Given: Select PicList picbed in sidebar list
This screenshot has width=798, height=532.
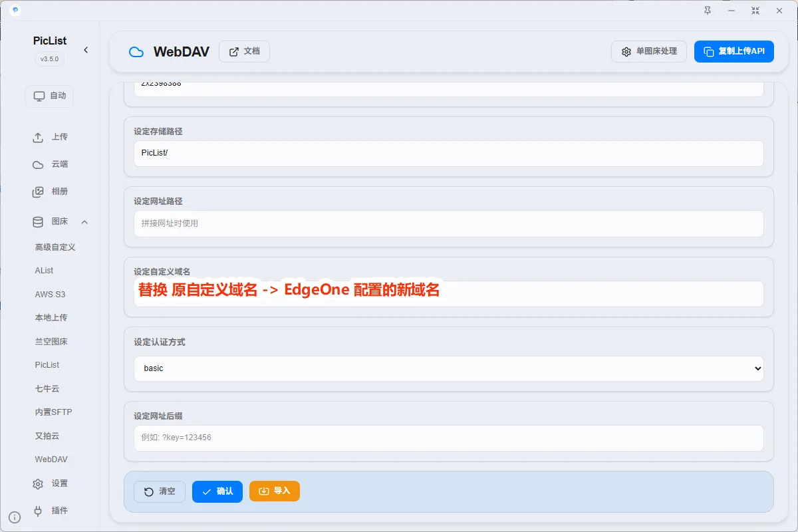Looking at the screenshot, I should 47,365.
